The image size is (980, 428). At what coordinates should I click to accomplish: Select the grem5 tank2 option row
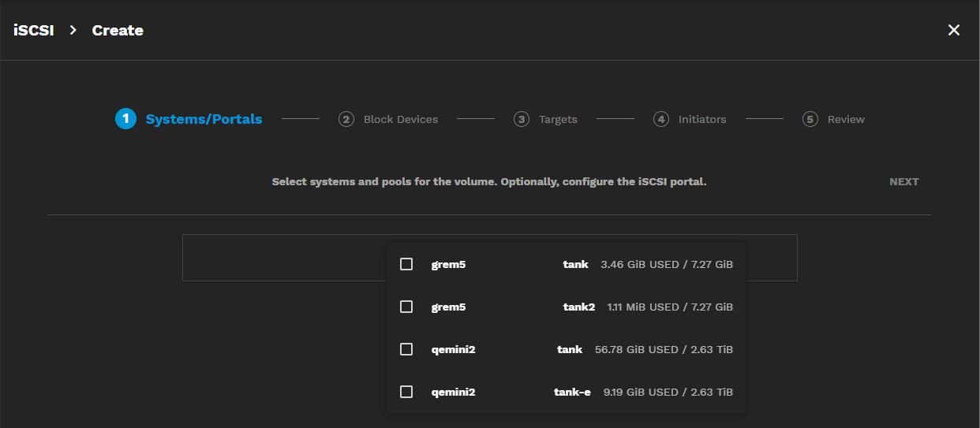point(567,307)
